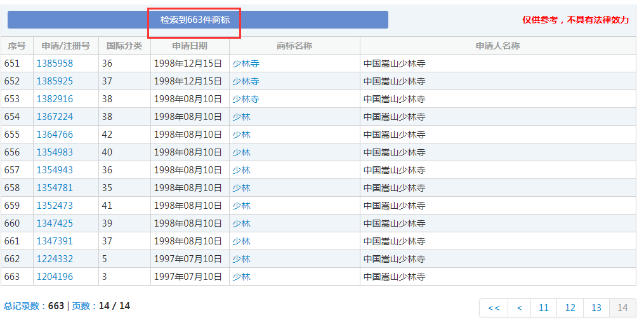This screenshot has height=325, width=644.
Task: Open registration number 1352473
Action: tap(55, 206)
